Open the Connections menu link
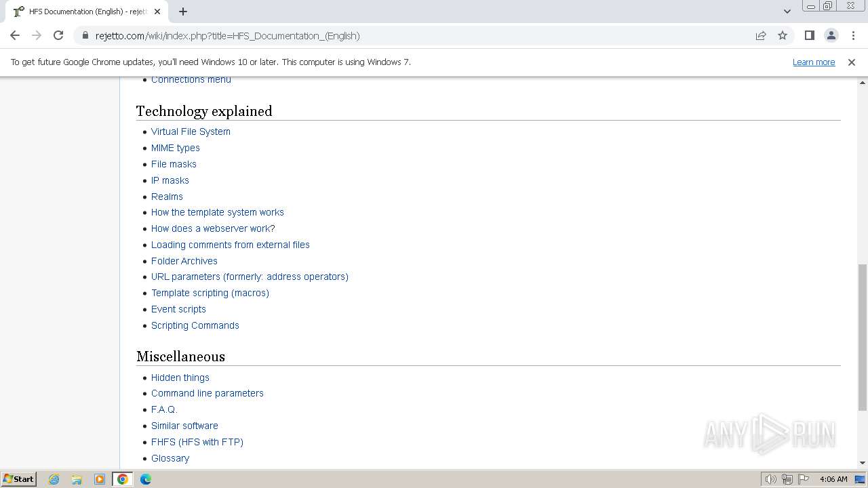This screenshot has height=488, width=868. click(x=191, y=79)
